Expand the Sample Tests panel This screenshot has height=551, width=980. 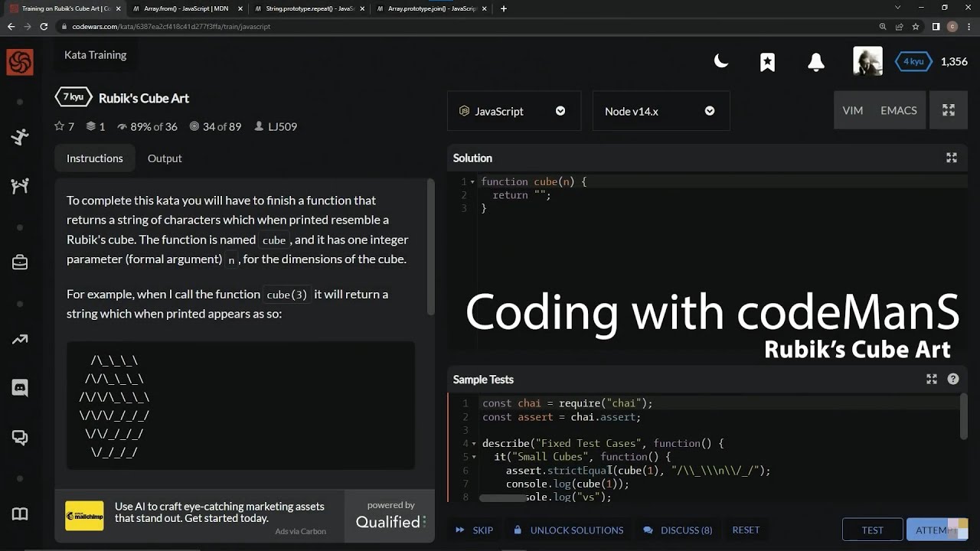[x=932, y=379]
